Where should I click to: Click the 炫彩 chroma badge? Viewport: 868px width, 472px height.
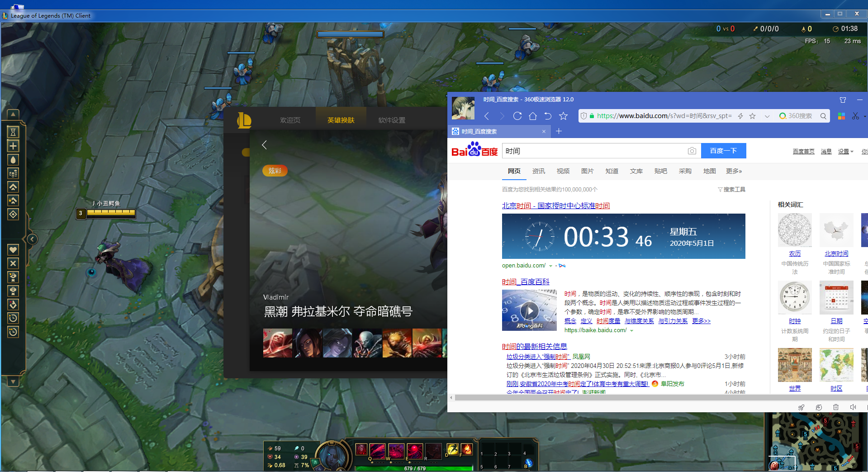pos(275,171)
